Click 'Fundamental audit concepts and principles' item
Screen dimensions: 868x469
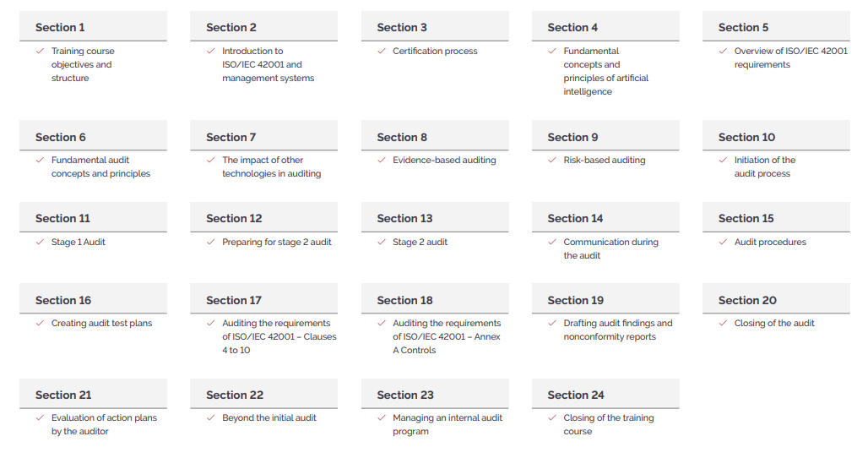[100, 166]
